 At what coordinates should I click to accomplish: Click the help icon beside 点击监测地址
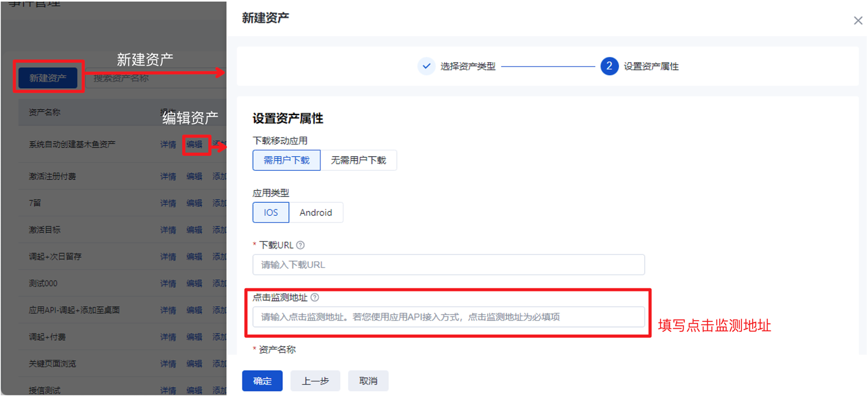click(315, 297)
